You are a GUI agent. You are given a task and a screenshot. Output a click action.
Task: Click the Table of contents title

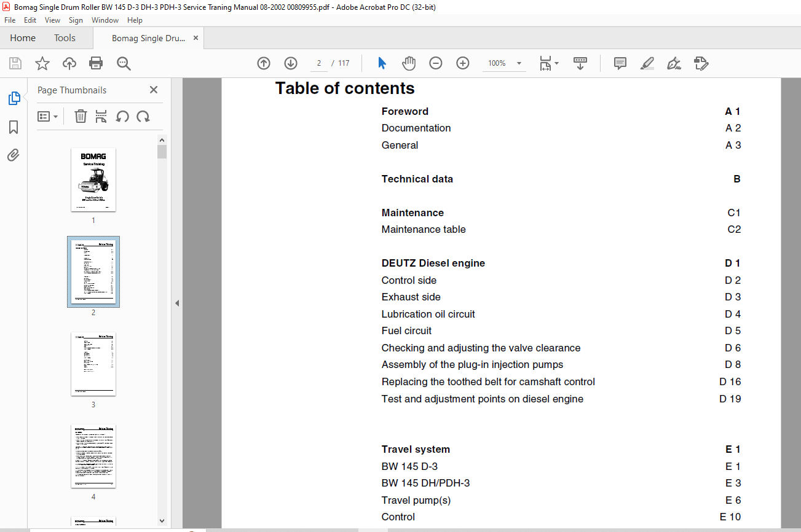(345, 88)
